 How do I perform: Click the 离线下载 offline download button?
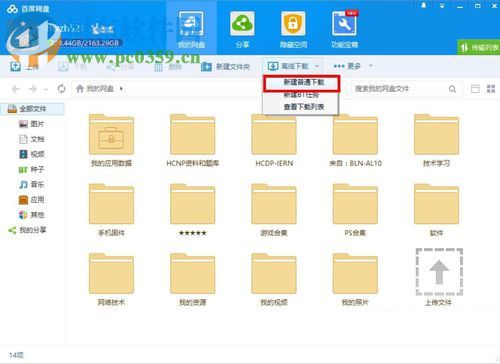(x=289, y=66)
